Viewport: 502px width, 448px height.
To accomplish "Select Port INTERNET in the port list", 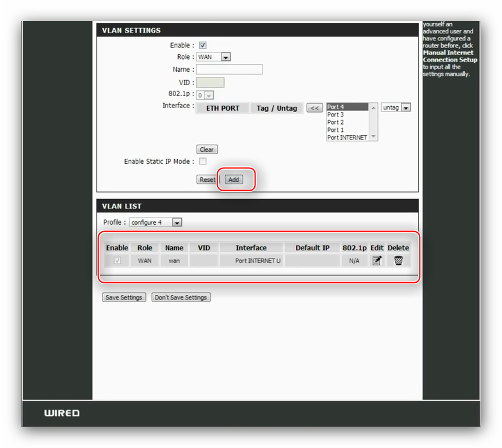I will tap(347, 138).
